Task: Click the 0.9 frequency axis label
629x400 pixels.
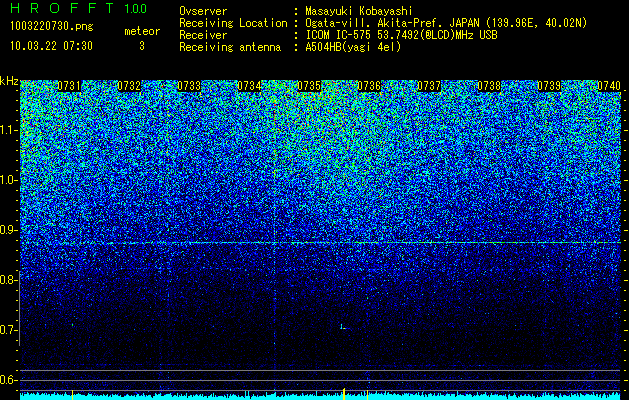Action: point(8,230)
